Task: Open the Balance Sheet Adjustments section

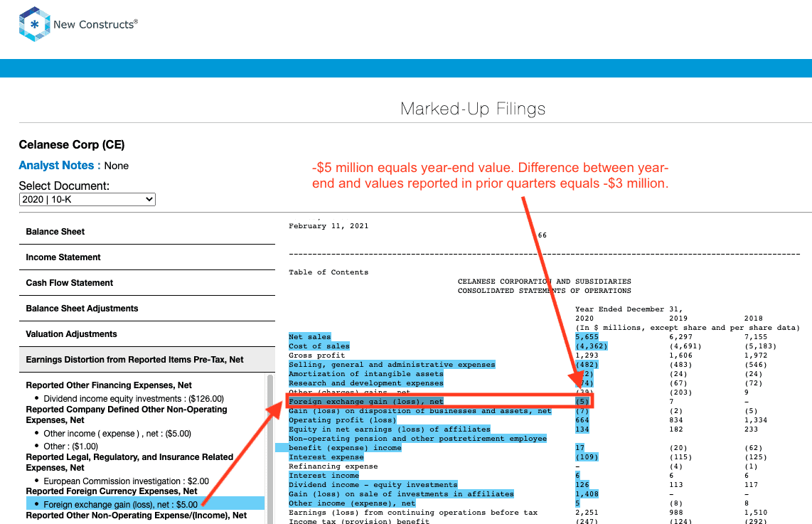Action: [x=147, y=309]
